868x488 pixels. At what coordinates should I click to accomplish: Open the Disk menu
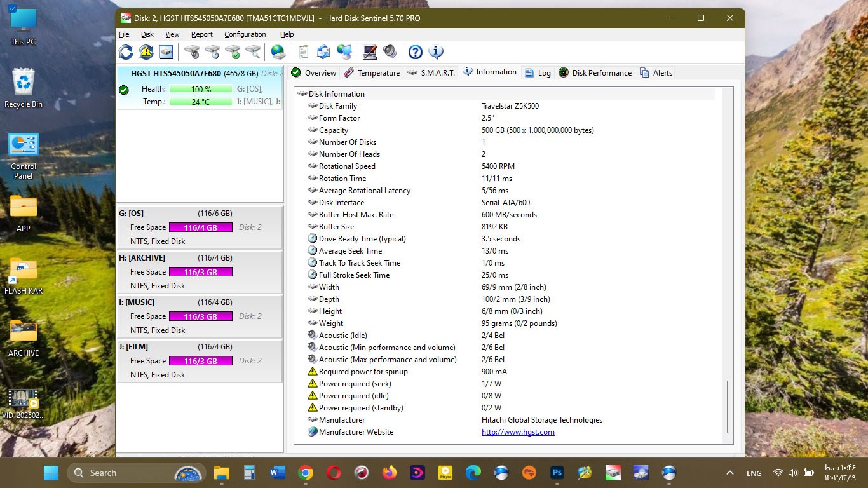pos(147,34)
